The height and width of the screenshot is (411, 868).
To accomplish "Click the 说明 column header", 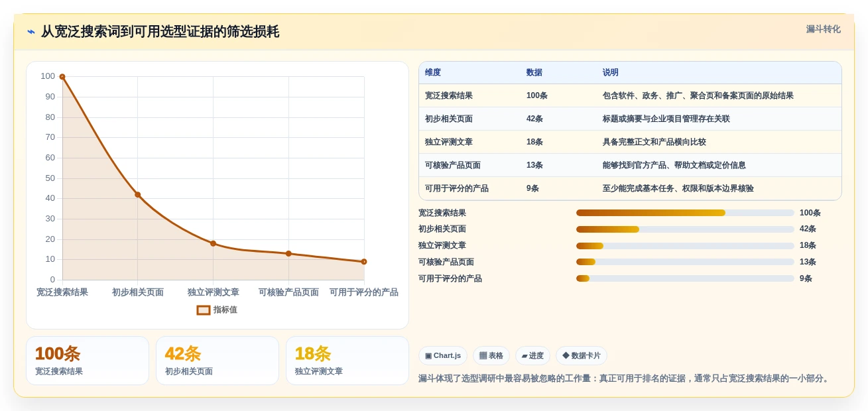I will tap(610, 72).
